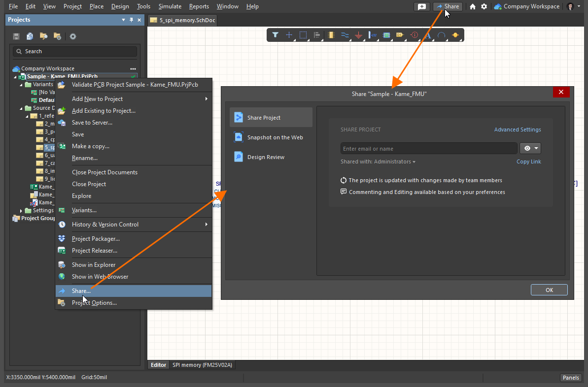
Task: Place a part component
Action: [x=331, y=35]
